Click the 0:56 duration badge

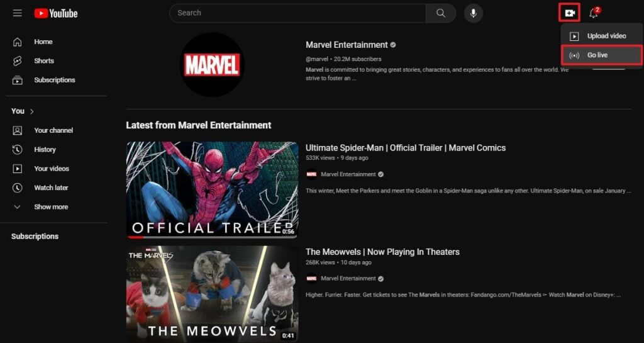[288, 232]
